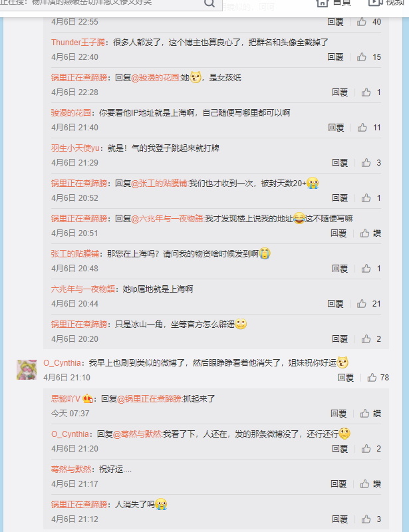This screenshot has height=532, width=409.
Task: Like 骏漫的花园's comment with 11 likes
Action: coord(362,128)
